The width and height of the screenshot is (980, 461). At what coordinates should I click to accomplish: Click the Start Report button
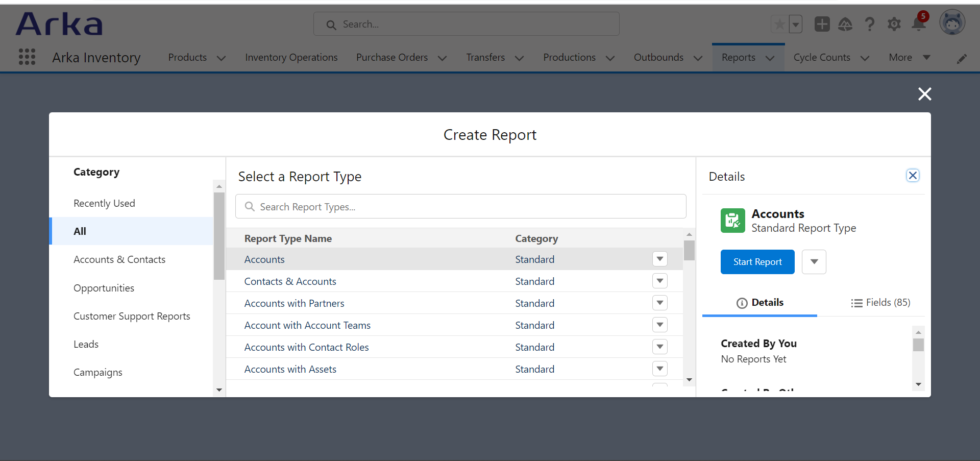click(x=757, y=262)
